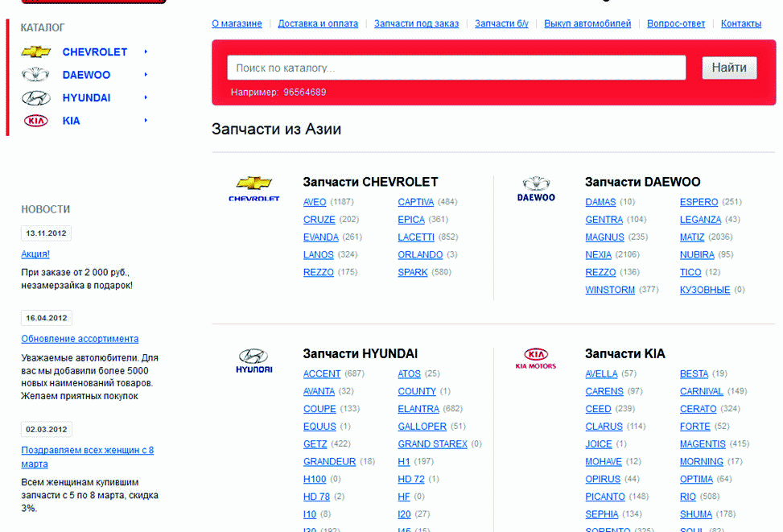Open Daewoo WINSTORM parts
The image size is (783, 532).
point(610,290)
